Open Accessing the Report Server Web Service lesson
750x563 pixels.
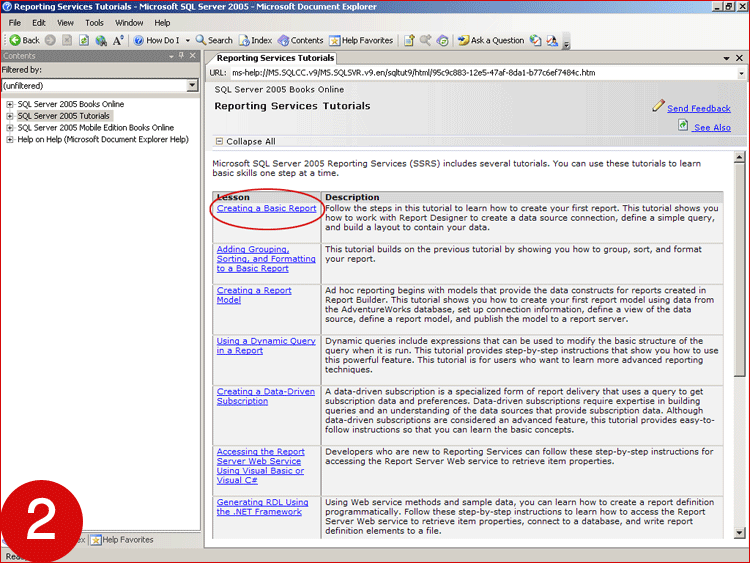pyautogui.click(x=260, y=466)
